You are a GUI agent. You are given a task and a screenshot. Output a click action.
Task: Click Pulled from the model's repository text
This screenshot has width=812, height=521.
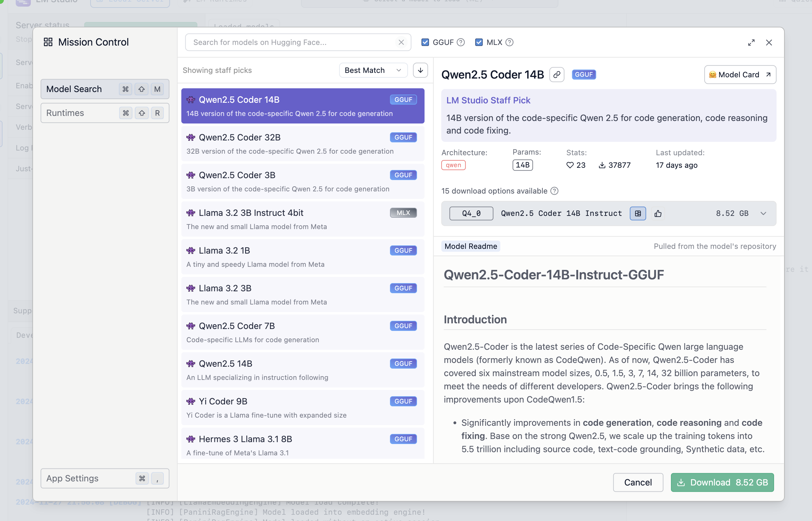[715, 246]
